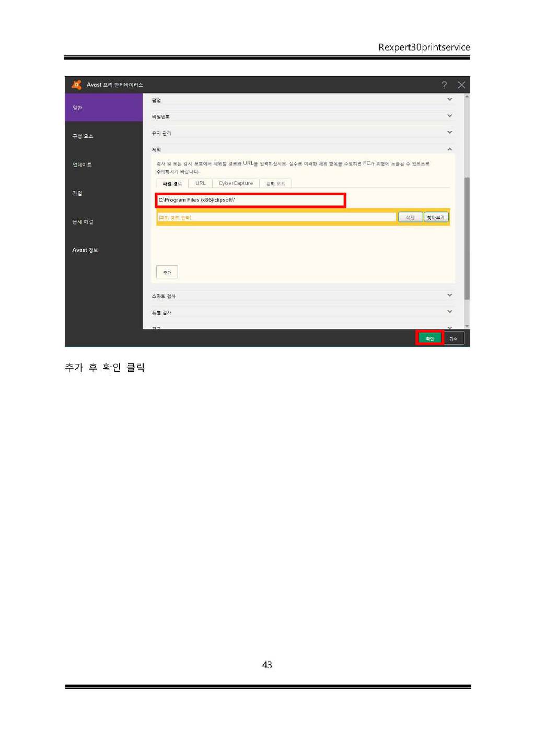Click the scrollbar up arrow

point(467,97)
